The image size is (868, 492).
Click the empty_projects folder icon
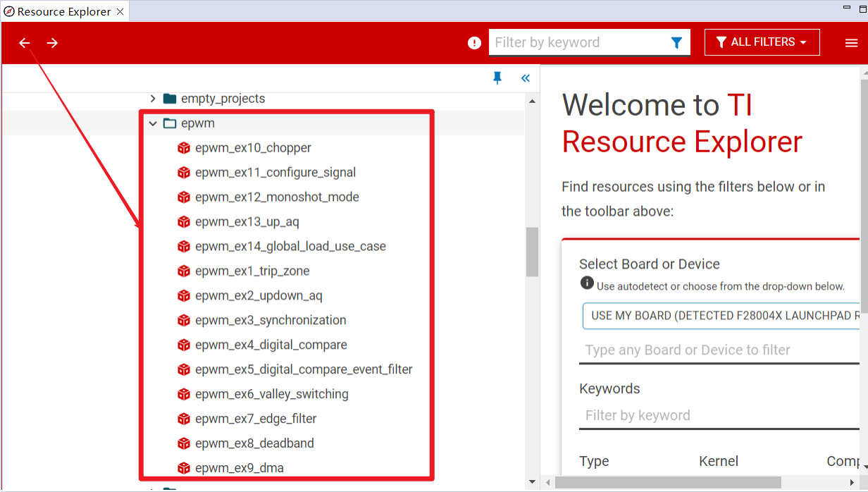click(x=170, y=99)
